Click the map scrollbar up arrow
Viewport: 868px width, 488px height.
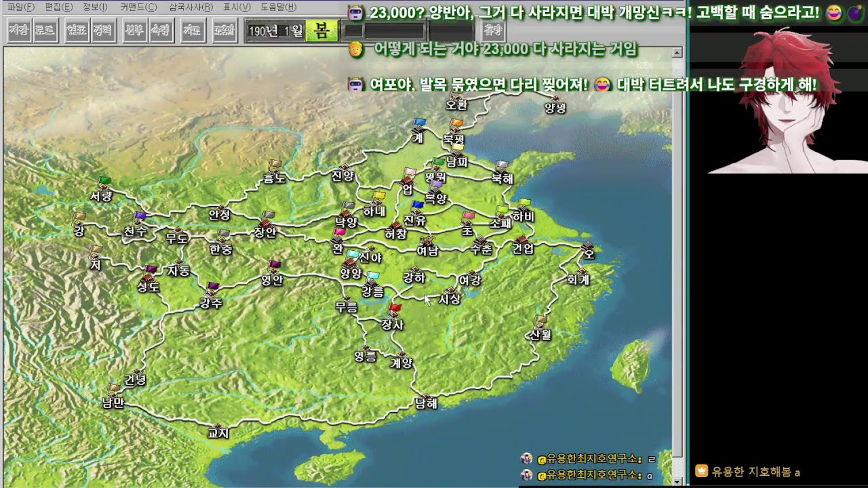pos(677,52)
